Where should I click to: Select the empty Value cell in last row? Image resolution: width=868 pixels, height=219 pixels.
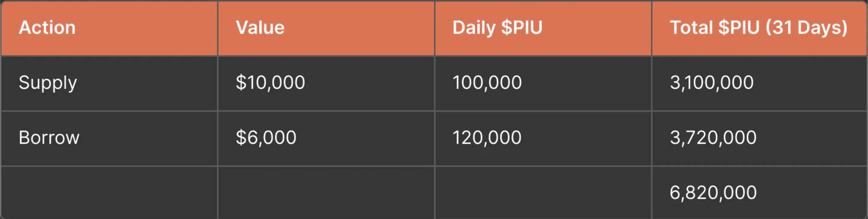tap(326, 192)
